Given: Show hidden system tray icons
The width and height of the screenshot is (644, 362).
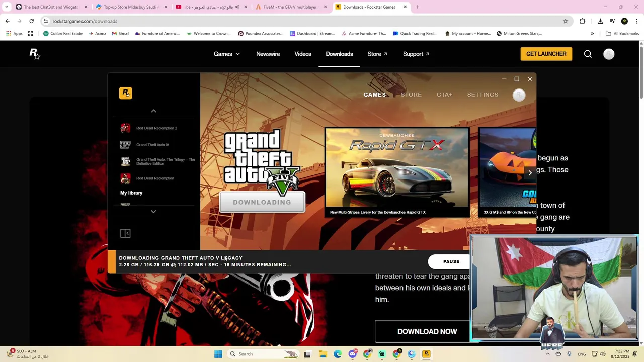Looking at the screenshot, I should click(x=548, y=354).
